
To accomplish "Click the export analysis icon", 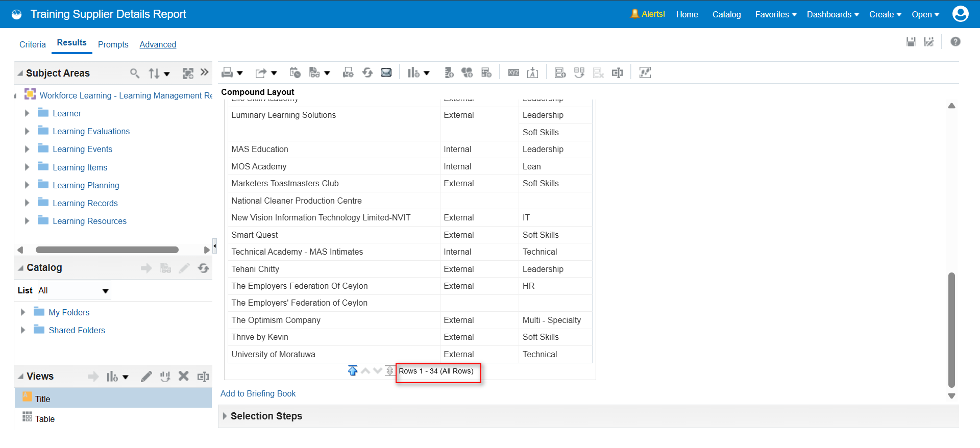I will pyautogui.click(x=261, y=73).
